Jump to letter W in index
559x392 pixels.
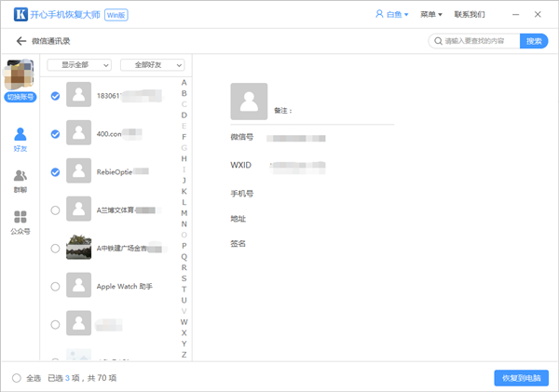(184, 322)
